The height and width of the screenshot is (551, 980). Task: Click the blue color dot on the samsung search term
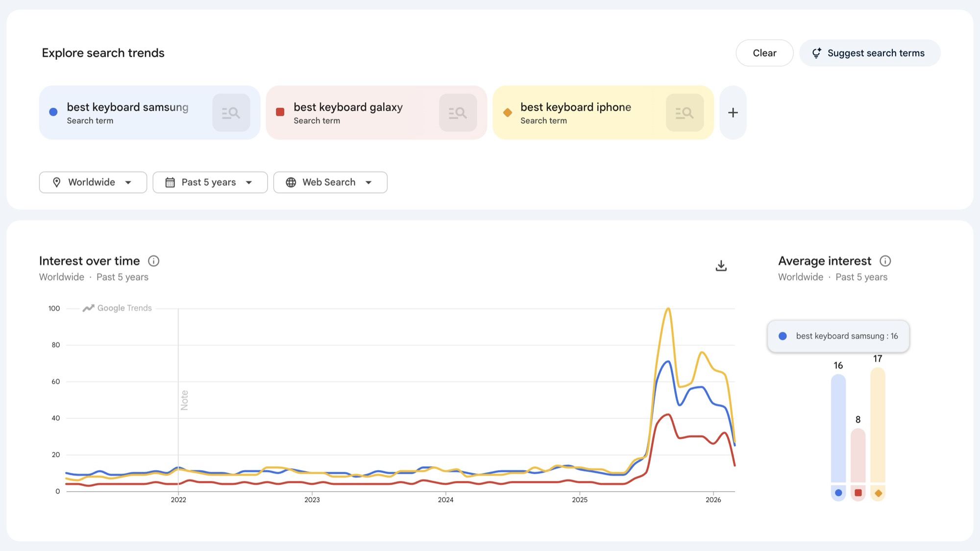click(52, 112)
